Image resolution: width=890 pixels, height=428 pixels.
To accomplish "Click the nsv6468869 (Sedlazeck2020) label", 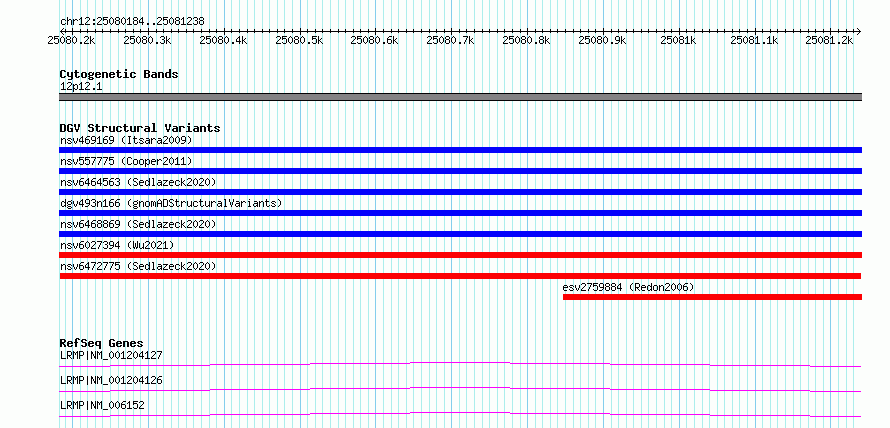I will pyautogui.click(x=138, y=224).
